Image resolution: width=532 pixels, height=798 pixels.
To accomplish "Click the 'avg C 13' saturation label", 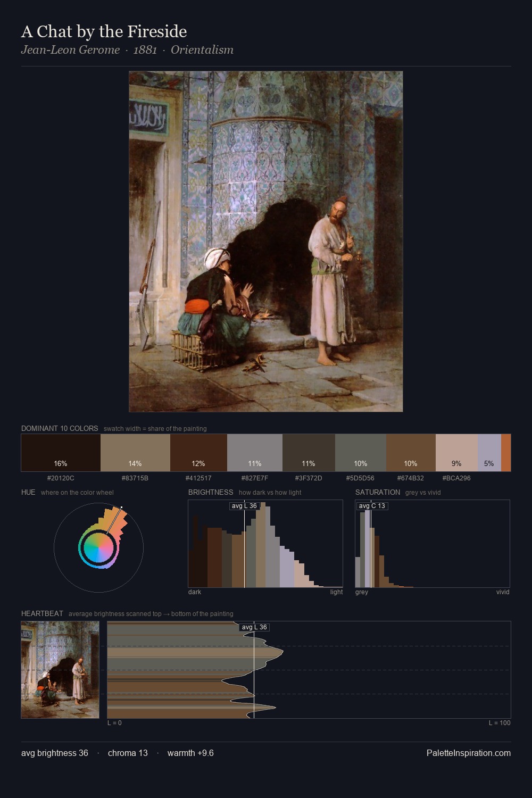I will pyautogui.click(x=372, y=506).
